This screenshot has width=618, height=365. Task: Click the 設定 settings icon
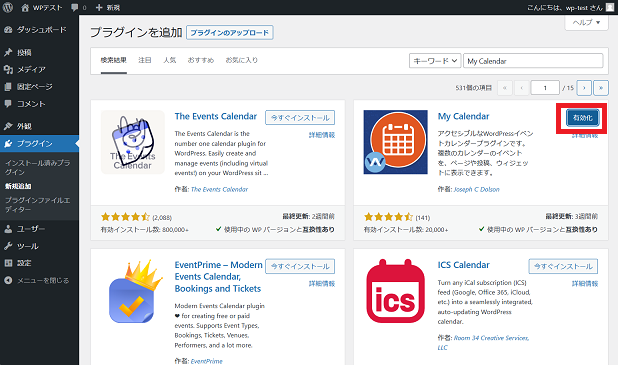pyautogui.click(x=8, y=263)
